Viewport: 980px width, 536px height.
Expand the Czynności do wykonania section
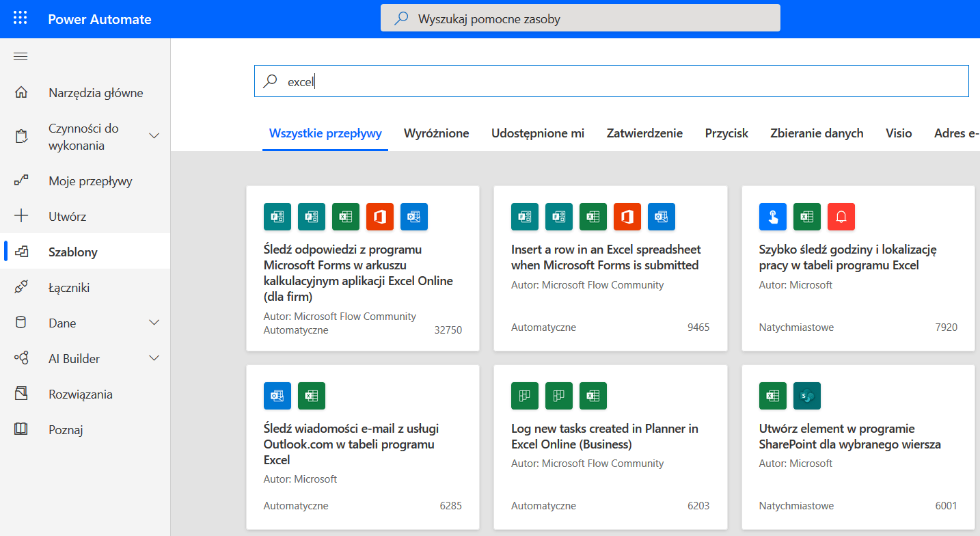(x=154, y=136)
